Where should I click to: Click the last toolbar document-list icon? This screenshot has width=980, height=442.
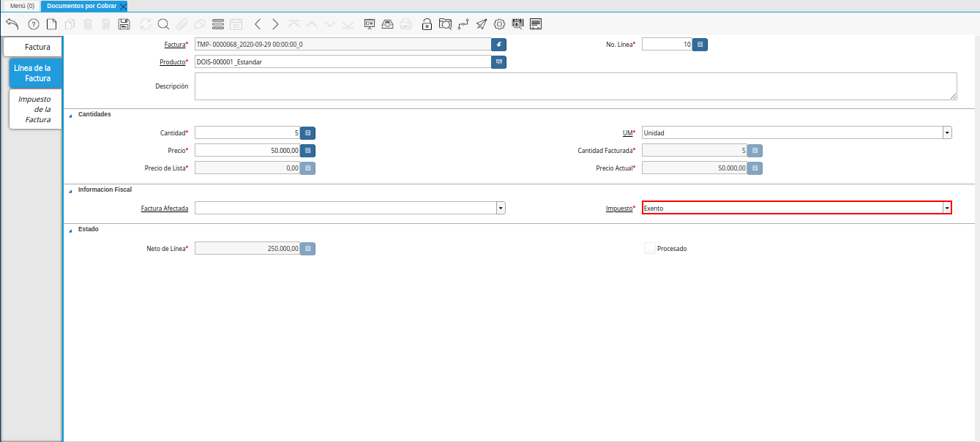(x=536, y=24)
